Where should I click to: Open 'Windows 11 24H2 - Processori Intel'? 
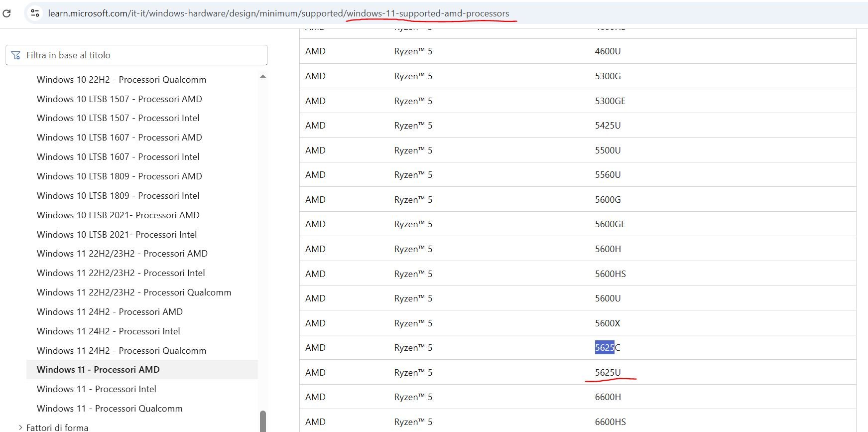click(x=109, y=331)
